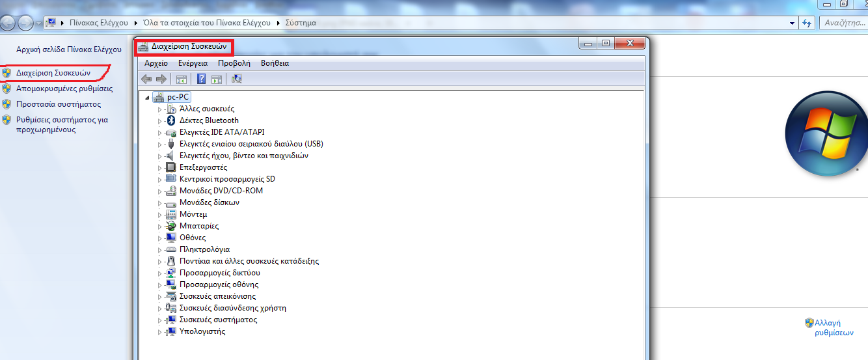
Task: Select the Μπαταρίες tree row
Action: [199, 226]
